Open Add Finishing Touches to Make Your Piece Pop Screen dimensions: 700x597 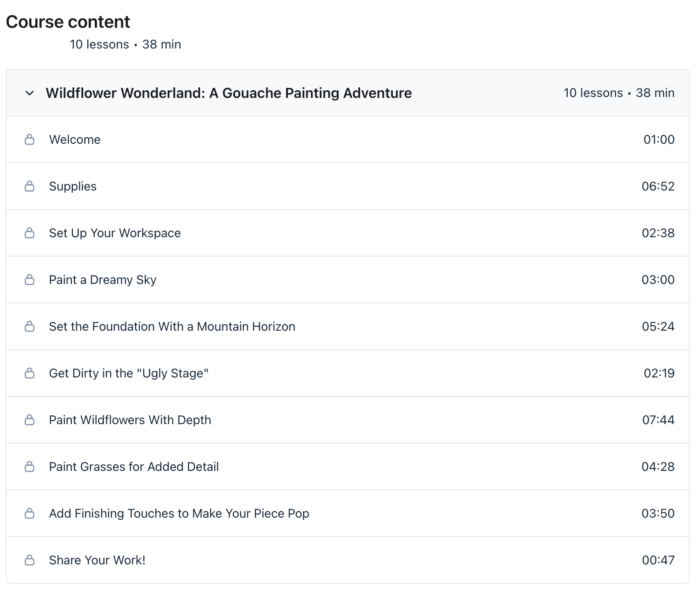(x=179, y=514)
